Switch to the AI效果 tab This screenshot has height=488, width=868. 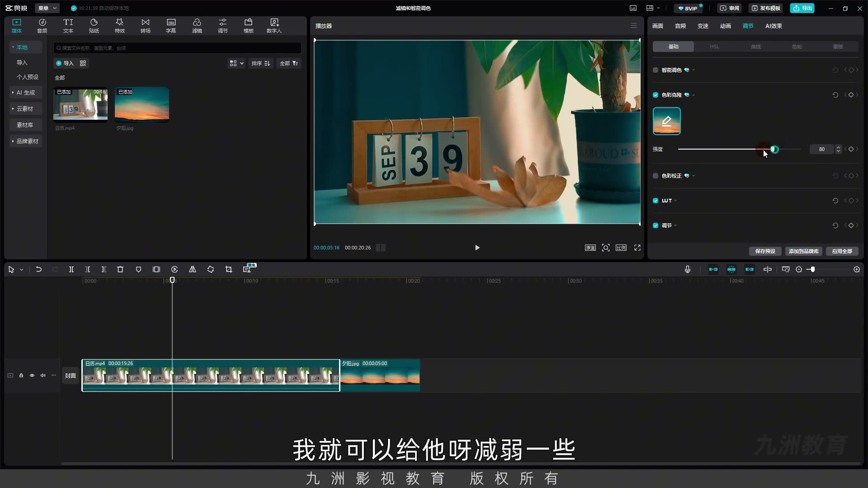click(774, 26)
